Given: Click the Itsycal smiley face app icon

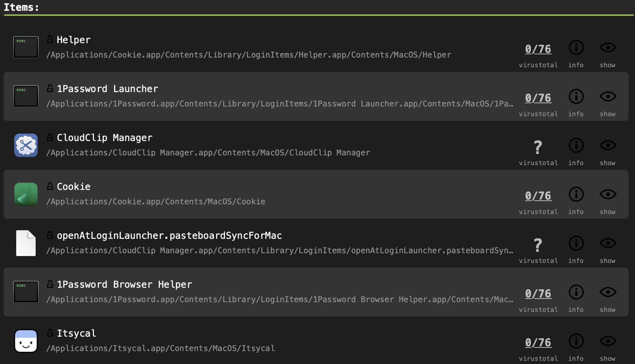Looking at the screenshot, I should pos(26,341).
